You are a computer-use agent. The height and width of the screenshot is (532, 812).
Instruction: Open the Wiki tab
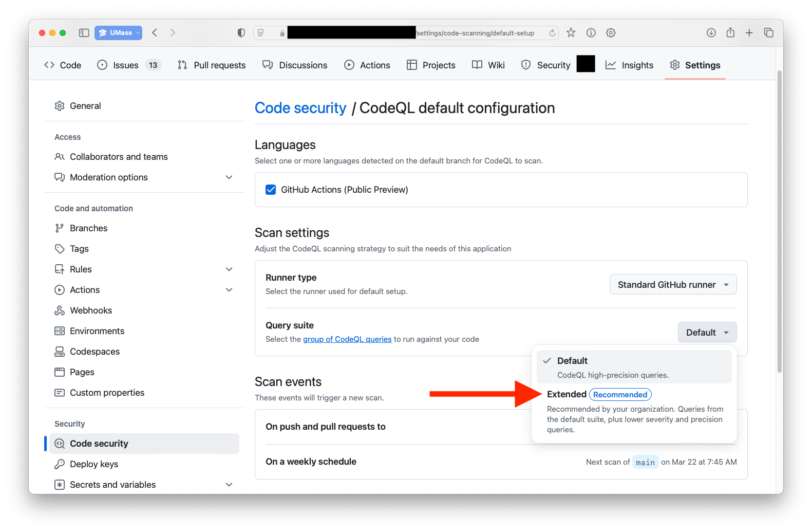click(x=488, y=65)
